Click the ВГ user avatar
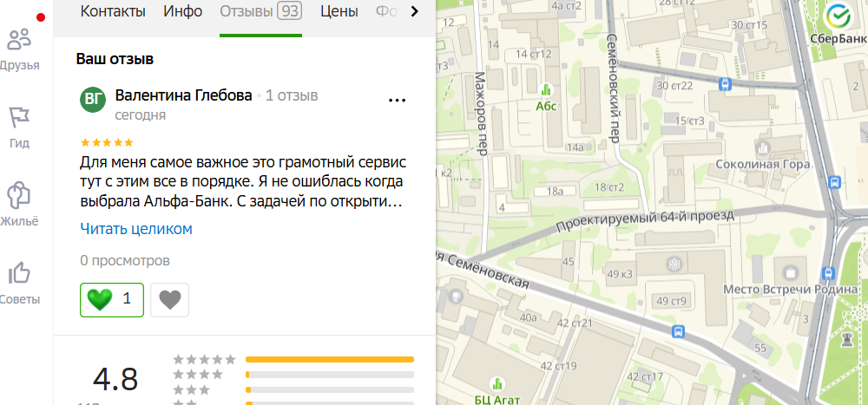Viewport: 868px width, 405px height. (x=93, y=100)
